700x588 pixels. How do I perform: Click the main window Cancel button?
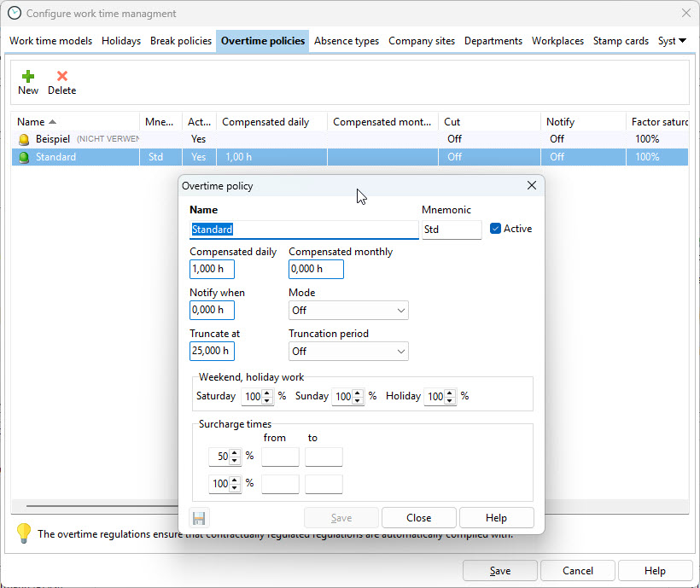pos(578,571)
